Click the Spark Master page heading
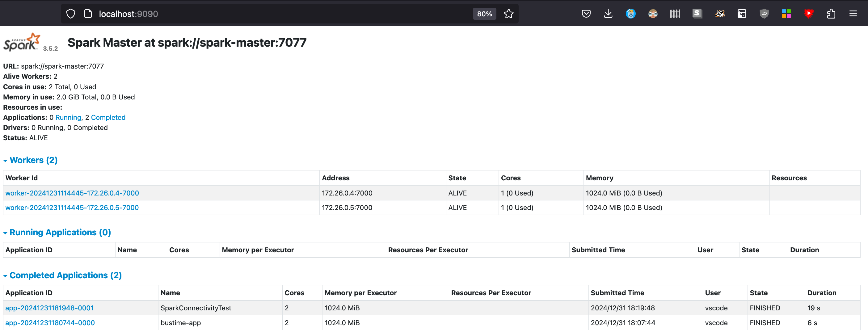The image size is (868, 336). click(187, 43)
